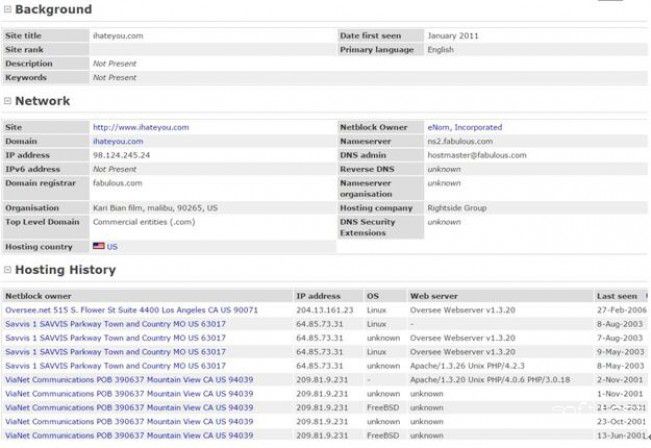The image size is (651, 448).
Task: Open Savvis link last seen 9-May-2003
Action: (115, 352)
